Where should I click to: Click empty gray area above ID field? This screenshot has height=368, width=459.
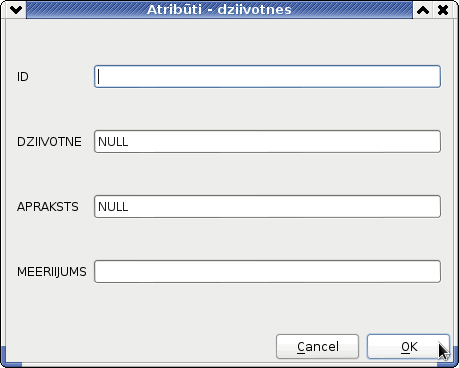pyautogui.click(x=229, y=42)
